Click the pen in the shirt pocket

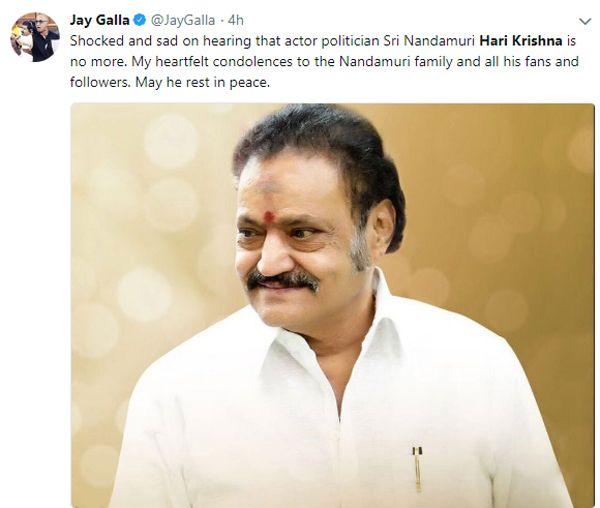point(417,469)
